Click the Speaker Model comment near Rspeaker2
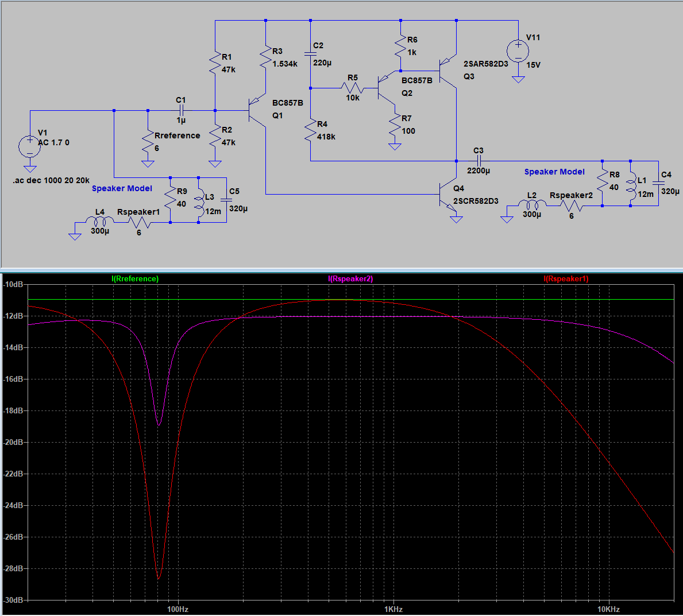Viewport: 683px width, 616px height. coord(554,172)
